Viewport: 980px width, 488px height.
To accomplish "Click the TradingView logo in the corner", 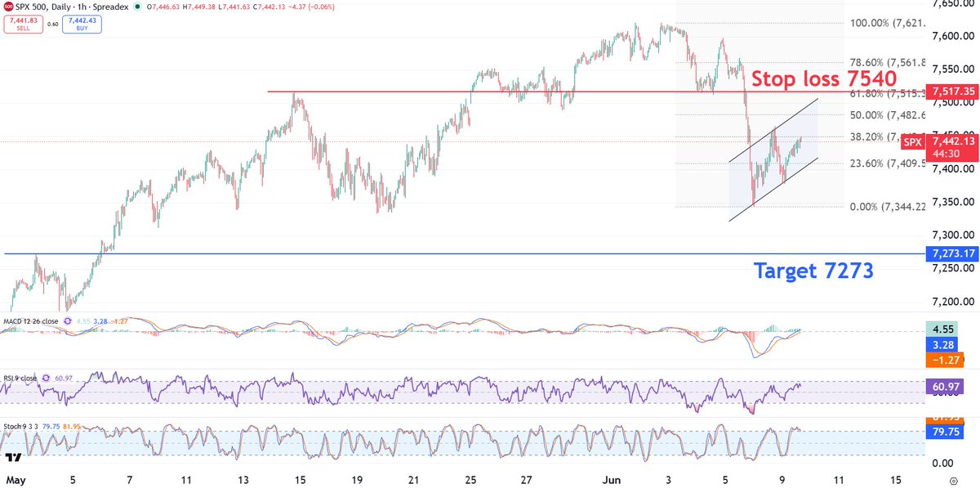I will pos(13,458).
